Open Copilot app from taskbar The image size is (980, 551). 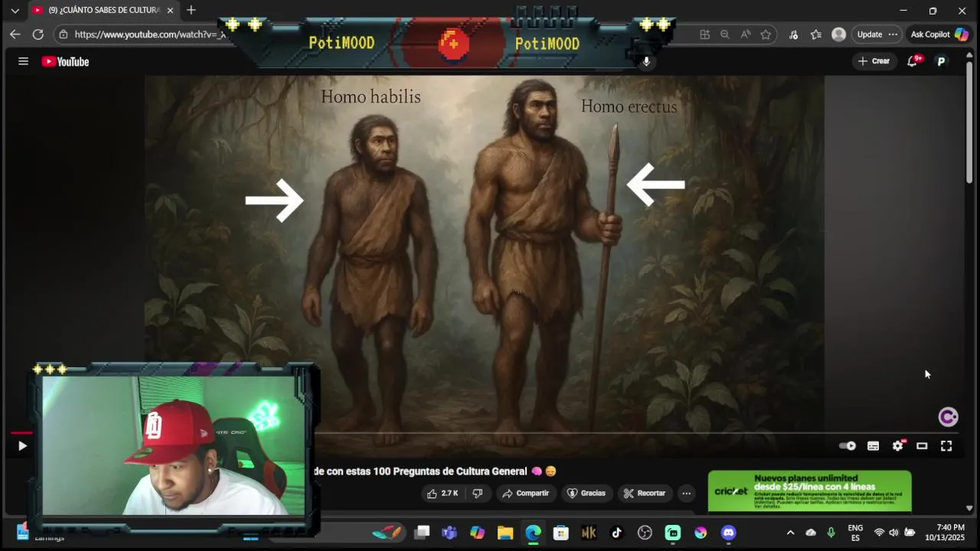pos(477,533)
